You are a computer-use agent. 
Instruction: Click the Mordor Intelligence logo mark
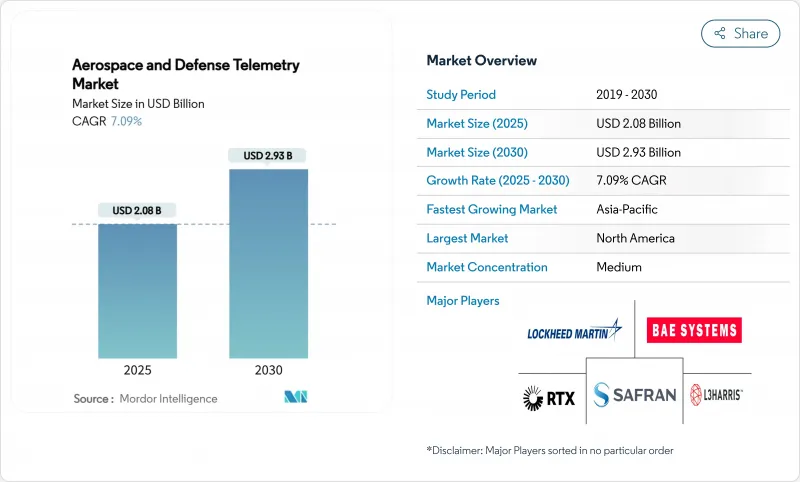[x=295, y=397]
